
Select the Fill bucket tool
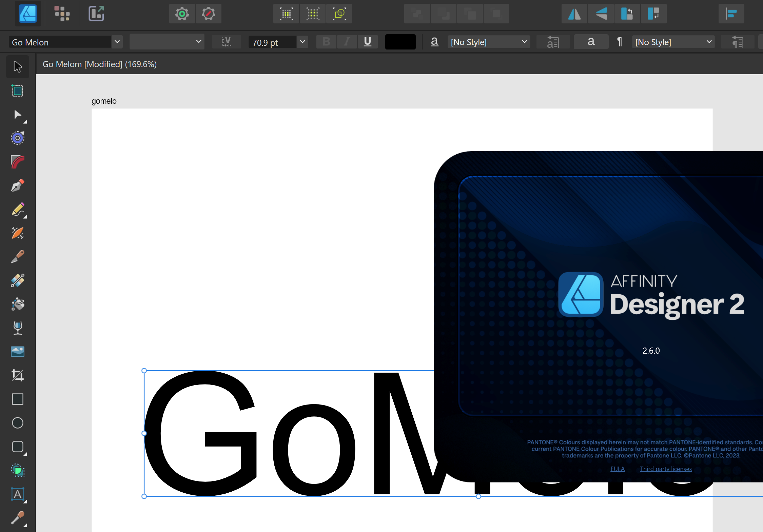(x=18, y=304)
